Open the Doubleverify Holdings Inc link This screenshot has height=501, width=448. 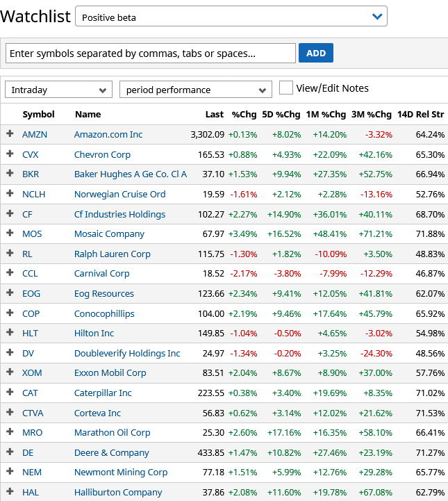[x=127, y=354]
